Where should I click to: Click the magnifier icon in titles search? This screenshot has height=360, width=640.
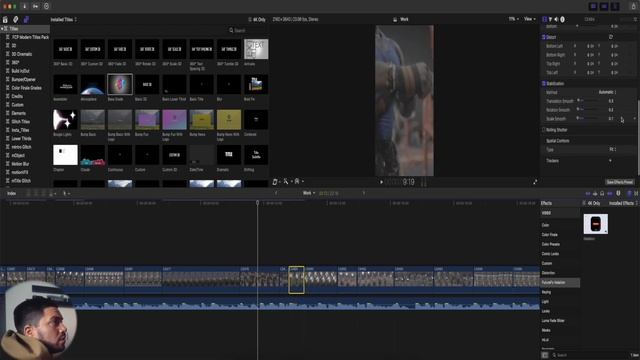231,30
